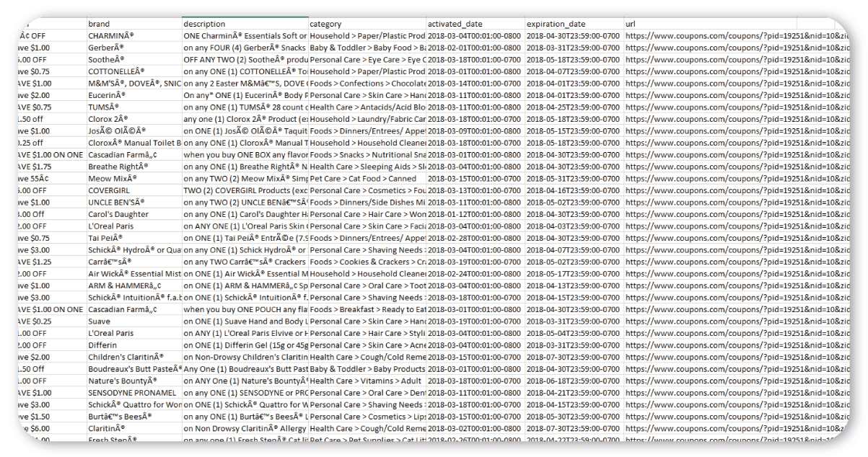Click category "Health Care > Antacids/Acid Blo"

coord(367,107)
